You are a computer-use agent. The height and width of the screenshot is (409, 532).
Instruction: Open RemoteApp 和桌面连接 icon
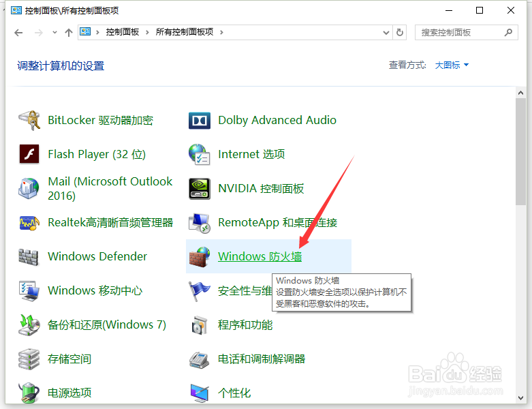[x=199, y=223]
